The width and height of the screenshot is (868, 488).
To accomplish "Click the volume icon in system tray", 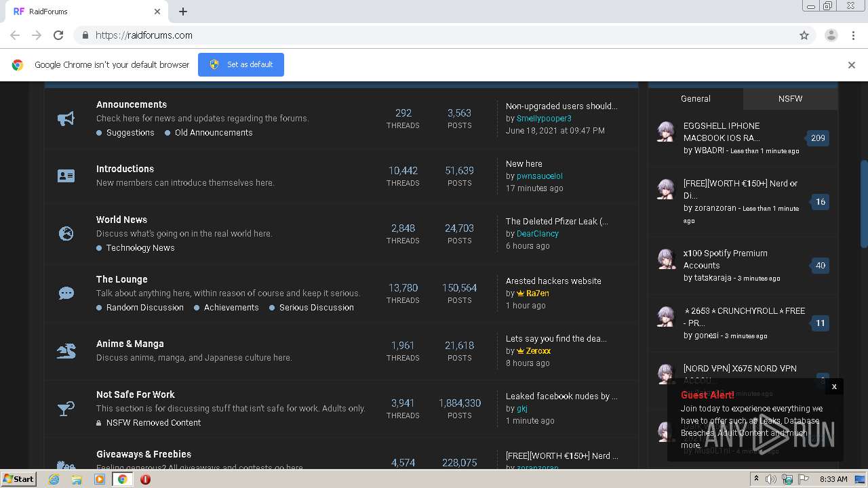I will click(x=771, y=479).
